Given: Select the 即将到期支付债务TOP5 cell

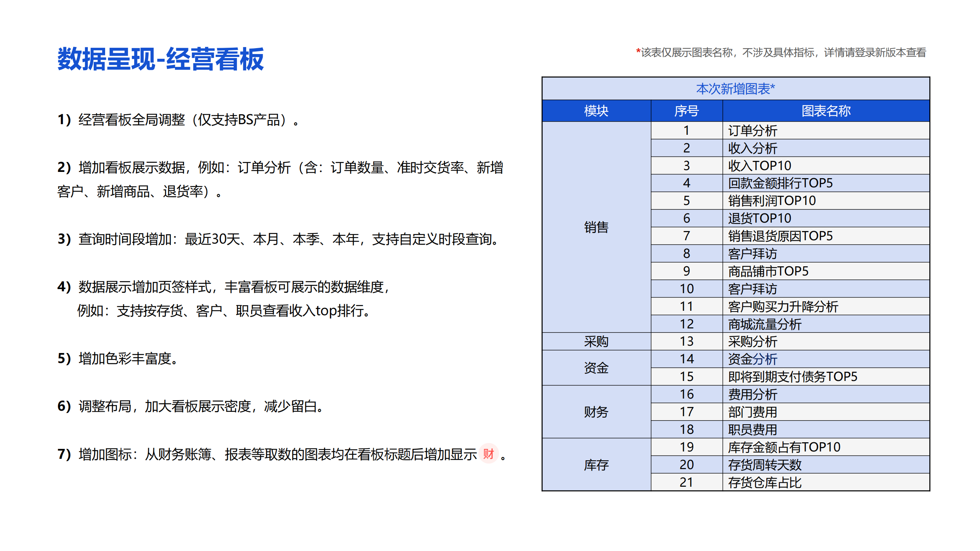Looking at the screenshot, I should tap(792, 377).
